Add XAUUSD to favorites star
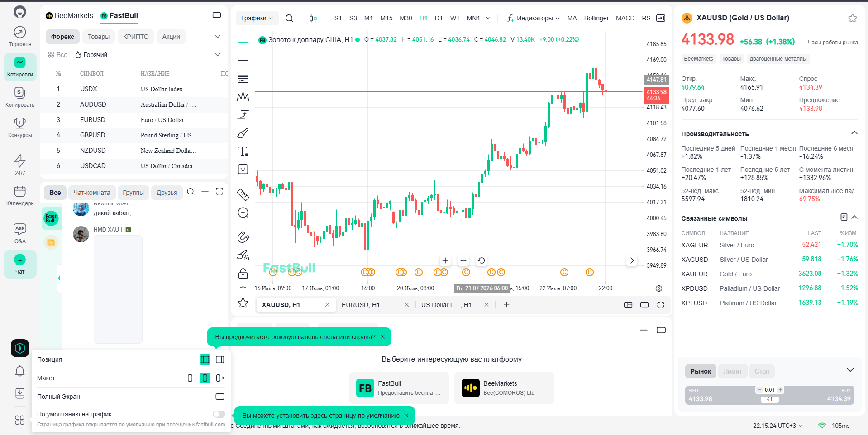The width and height of the screenshot is (868, 435). coord(853,18)
